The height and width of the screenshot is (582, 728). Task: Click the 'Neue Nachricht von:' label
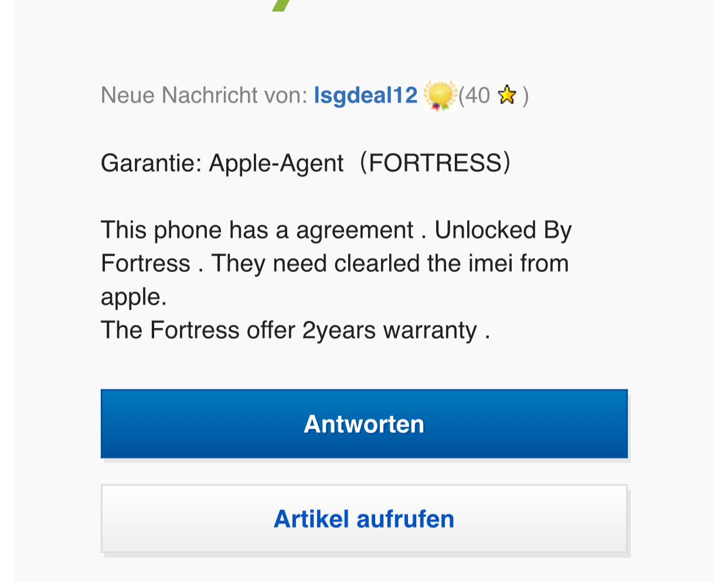point(203,96)
